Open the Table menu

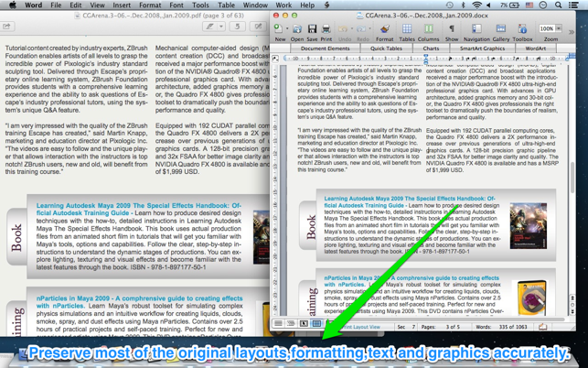click(x=227, y=5)
